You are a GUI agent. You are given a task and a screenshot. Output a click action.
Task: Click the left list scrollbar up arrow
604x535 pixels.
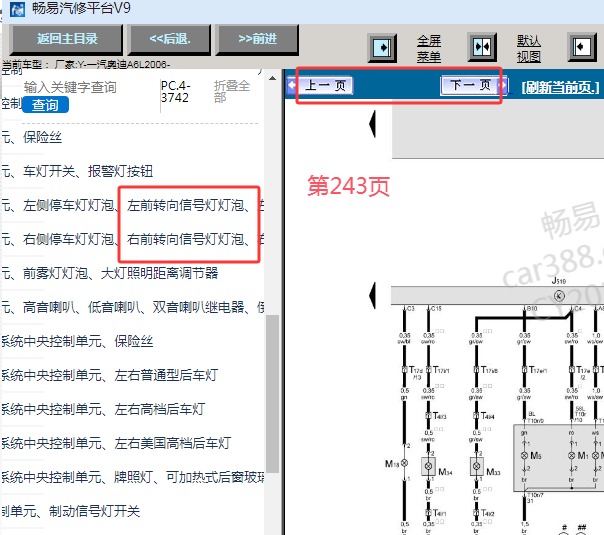[x=272, y=78]
